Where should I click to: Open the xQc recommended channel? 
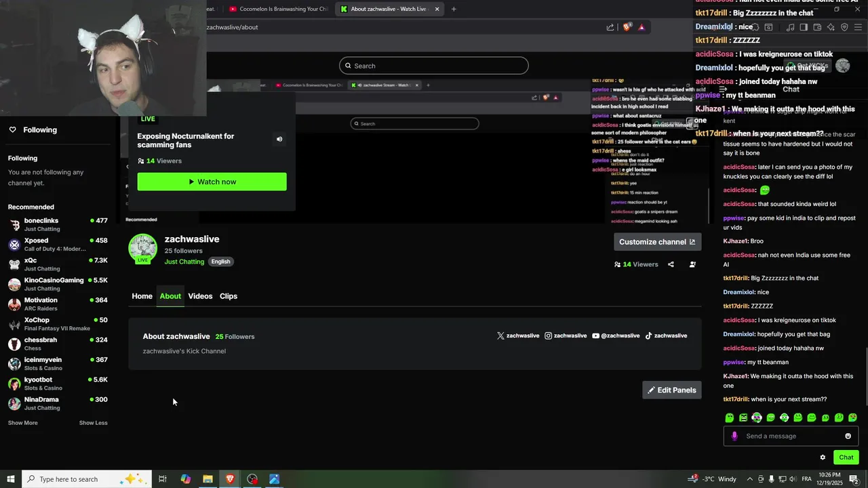click(58, 264)
